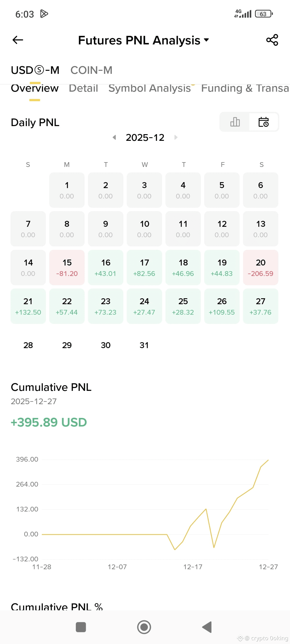Select the USDⓈ-M tab
The width and height of the screenshot is (290, 644).
click(x=35, y=70)
